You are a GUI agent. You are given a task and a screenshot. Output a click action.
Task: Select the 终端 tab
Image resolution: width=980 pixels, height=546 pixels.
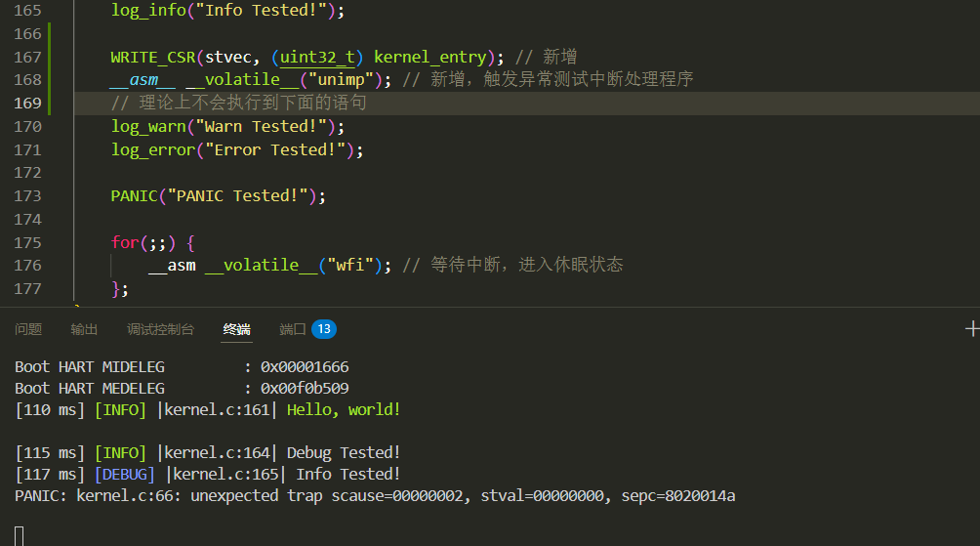point(236,330)
